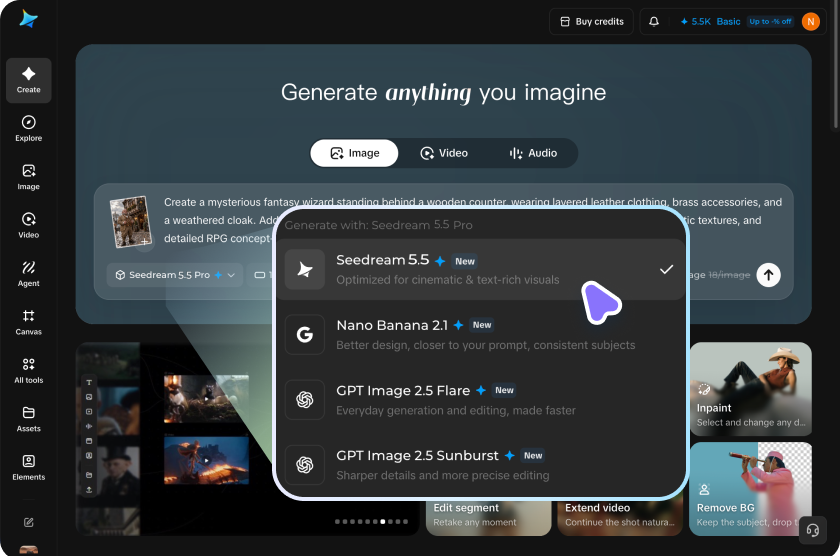Click the Nano Banana G logo icon
The image size is (840, 560).
305,335
